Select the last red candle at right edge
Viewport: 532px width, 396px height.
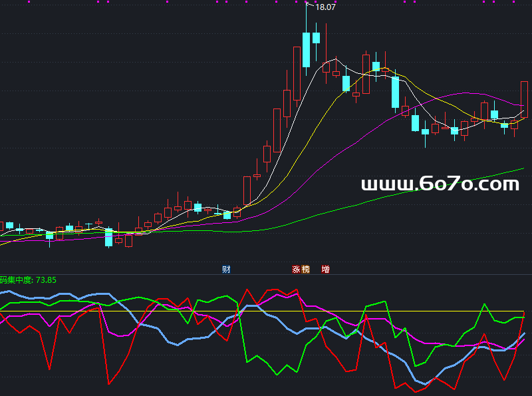[524, 99]
